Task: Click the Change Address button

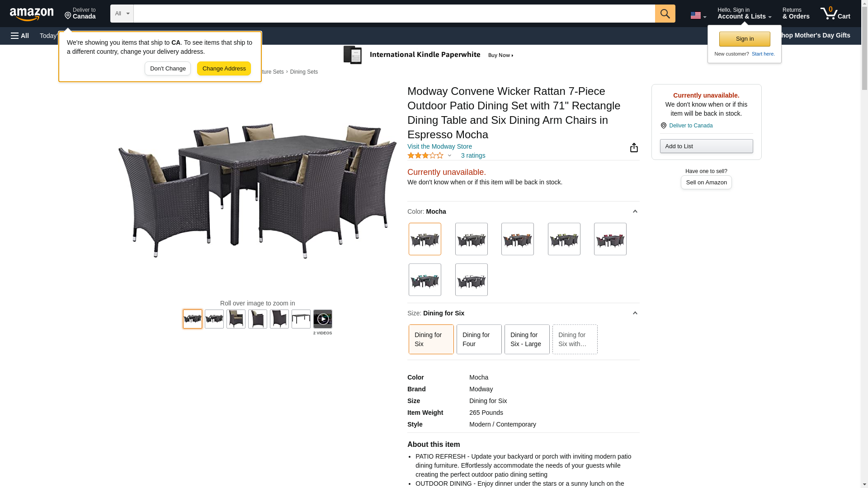Action: pos(224,69)
